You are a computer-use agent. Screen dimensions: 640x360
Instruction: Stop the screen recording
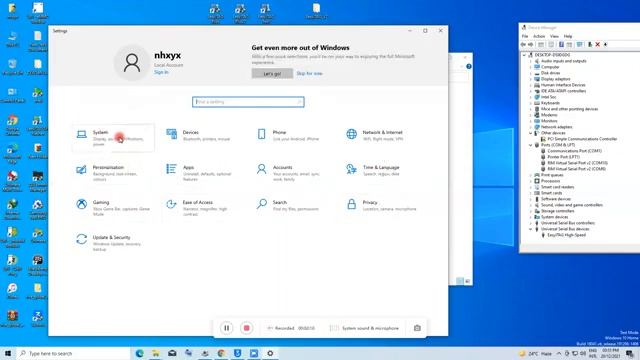pos(247,328)
